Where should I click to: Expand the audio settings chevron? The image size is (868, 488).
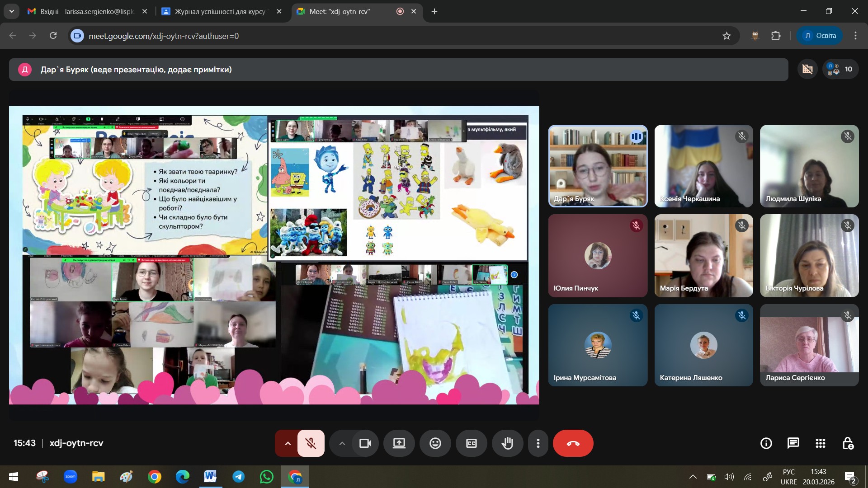[287, 443]
